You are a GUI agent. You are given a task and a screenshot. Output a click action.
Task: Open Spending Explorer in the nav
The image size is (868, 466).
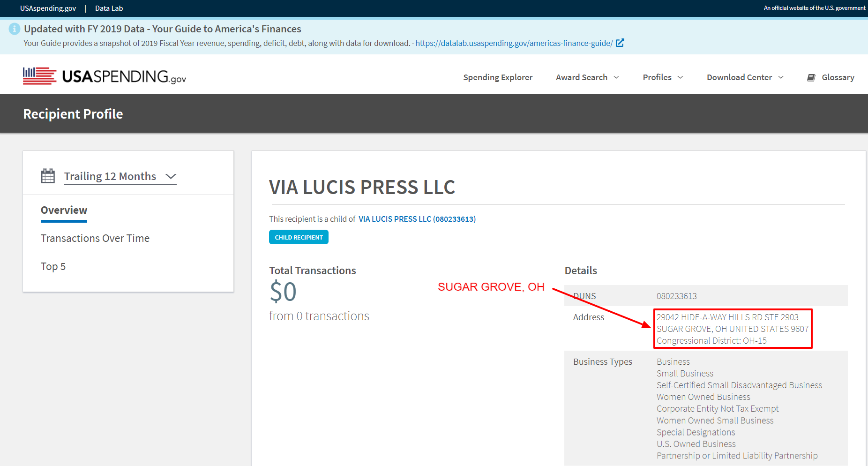pos(498,77)
